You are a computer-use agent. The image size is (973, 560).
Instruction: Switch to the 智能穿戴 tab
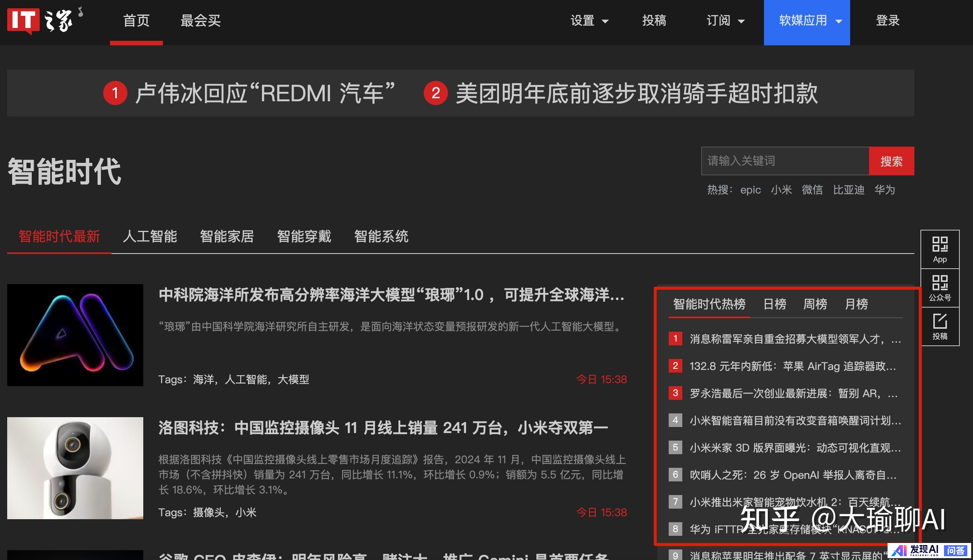(304, 236)
